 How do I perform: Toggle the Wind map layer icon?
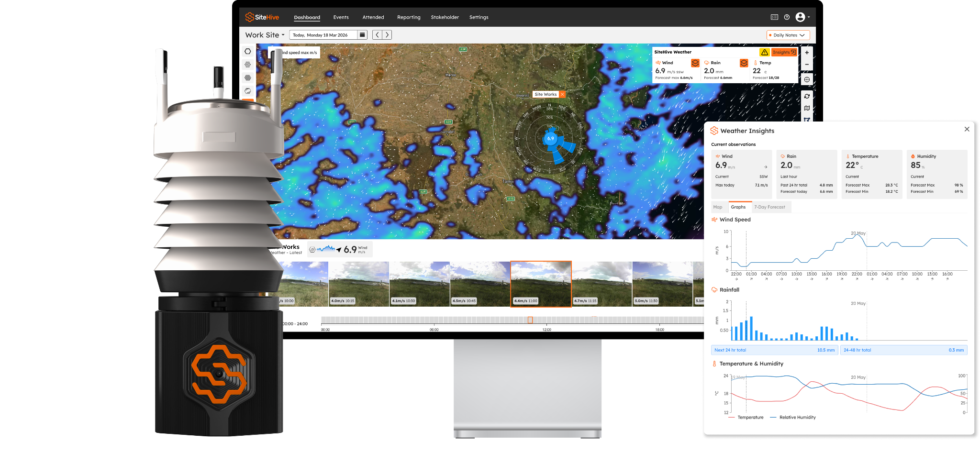tap(695, 63)
